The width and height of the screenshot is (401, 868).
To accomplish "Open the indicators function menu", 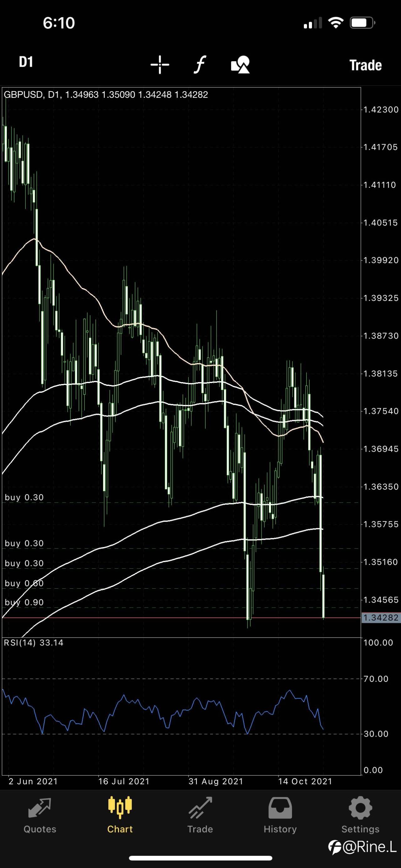I will tap(200, 64).
